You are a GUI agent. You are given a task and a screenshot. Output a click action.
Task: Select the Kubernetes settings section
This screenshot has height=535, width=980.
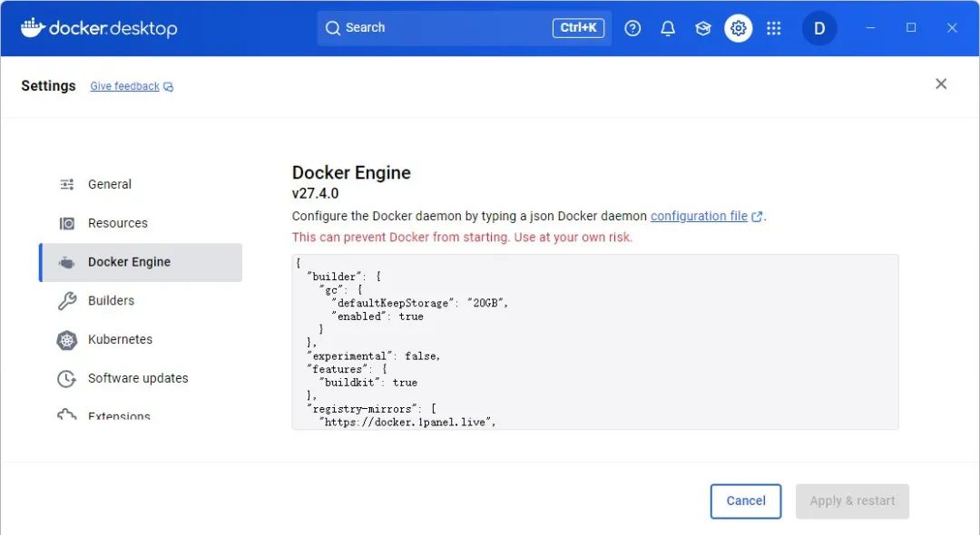click(141, 340)
